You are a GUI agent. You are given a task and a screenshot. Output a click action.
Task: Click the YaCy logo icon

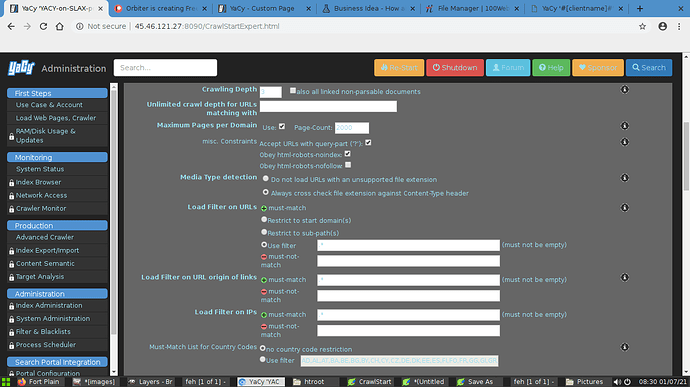(x=21, y=68)
